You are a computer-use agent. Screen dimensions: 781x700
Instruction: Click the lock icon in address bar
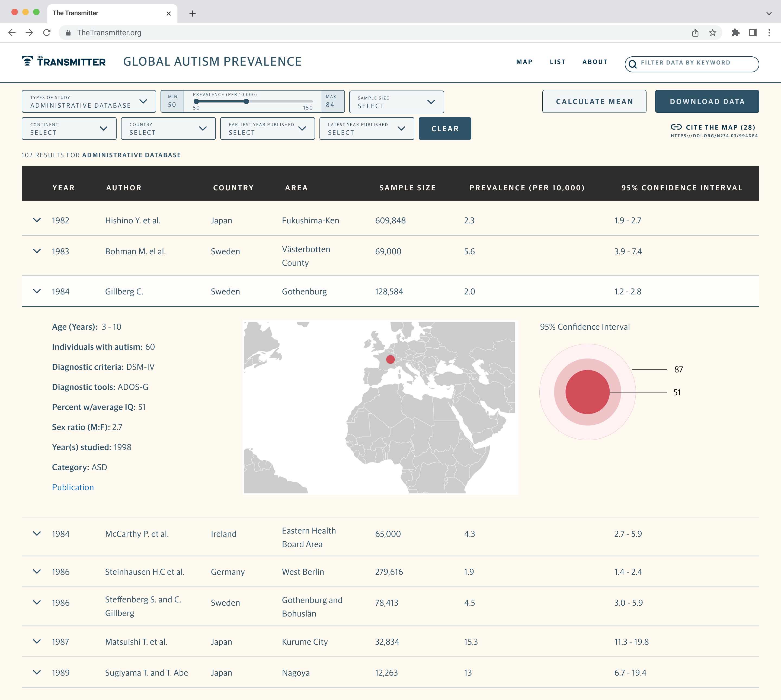68,33
